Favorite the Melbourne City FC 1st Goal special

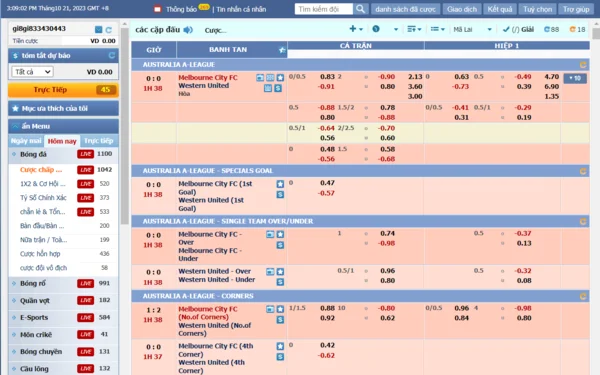coord(280,184)
